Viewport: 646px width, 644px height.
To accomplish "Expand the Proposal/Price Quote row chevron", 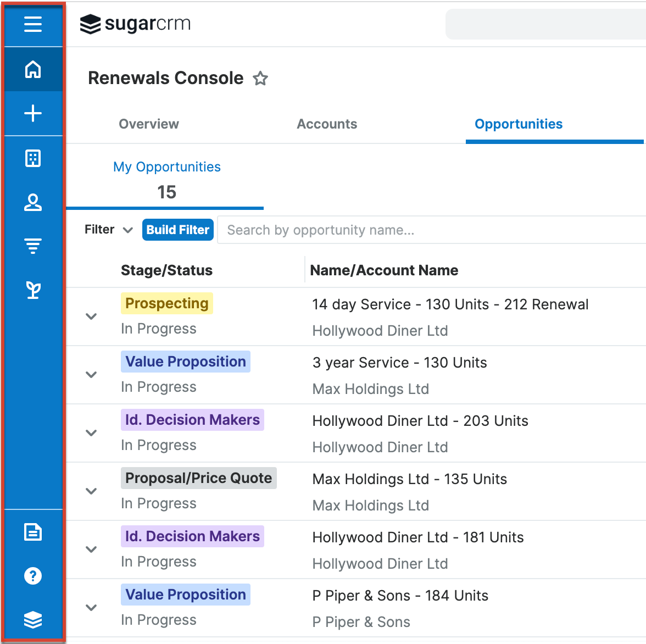I will (x=91, y=491).
